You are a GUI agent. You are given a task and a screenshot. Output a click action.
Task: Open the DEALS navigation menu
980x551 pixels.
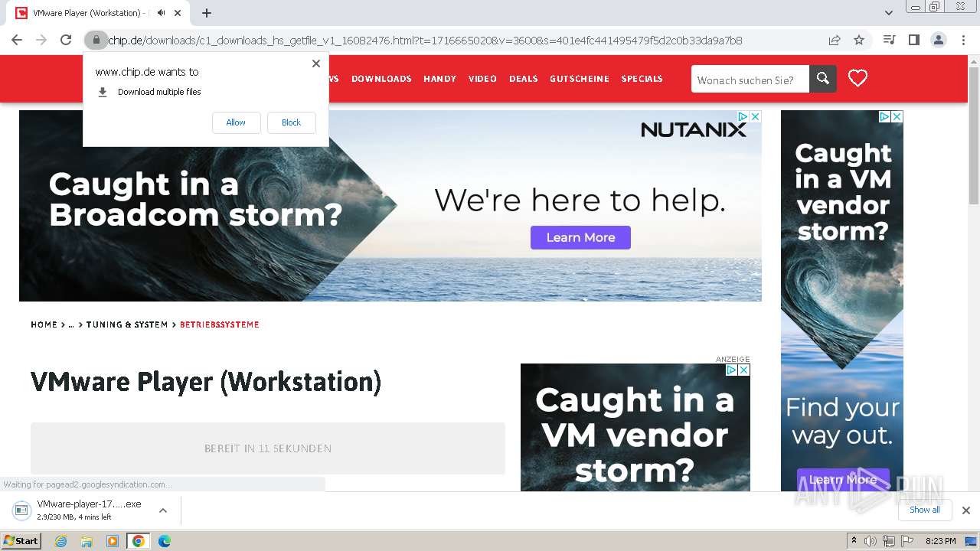[523, 79]
